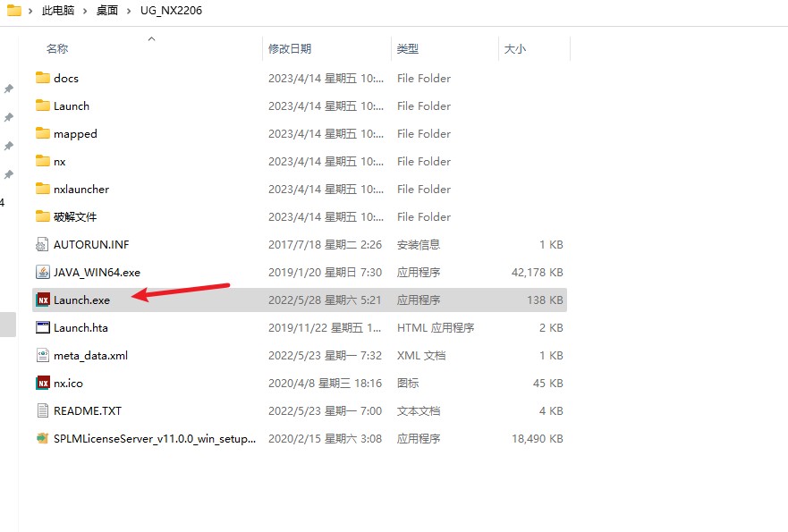Click 2017/7/18 date of AUTORUN.INF
Viewport: 788px width, 532px height.
[x=326, y=245]
